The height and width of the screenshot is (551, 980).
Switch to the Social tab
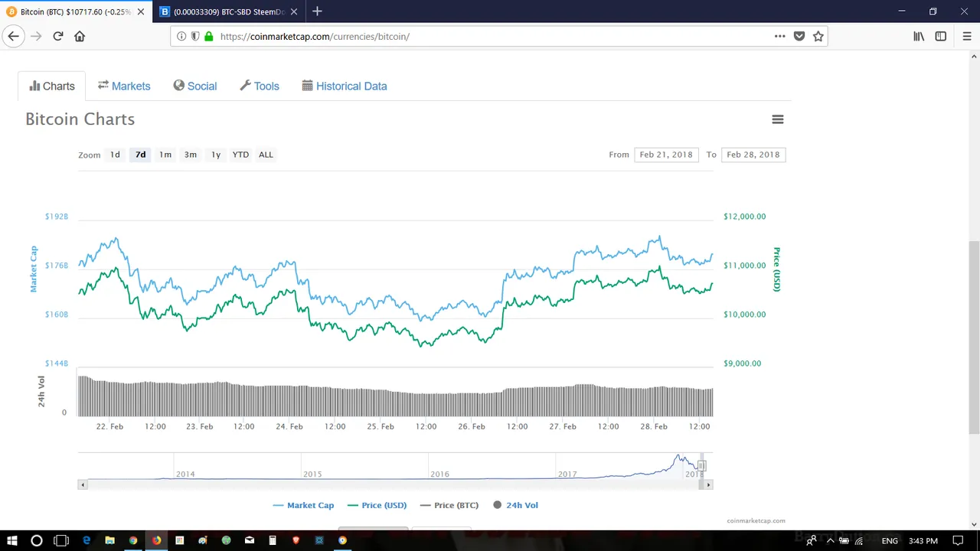click(x=195, y=86)
